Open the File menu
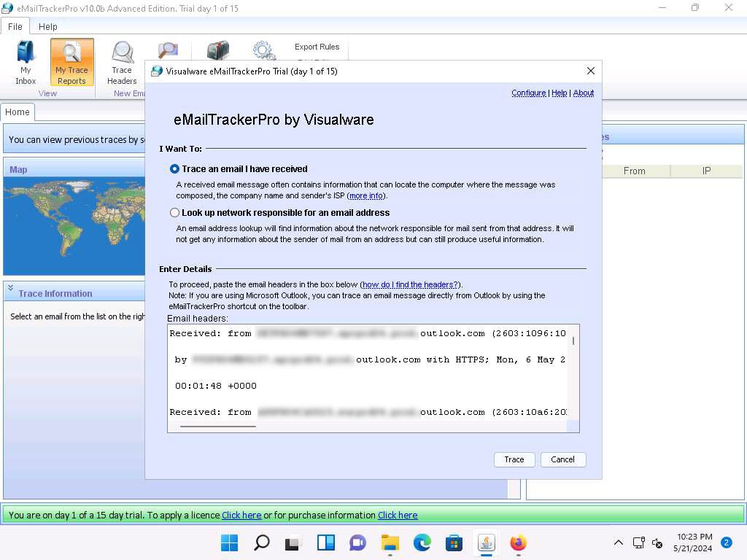Screen dimensions: 747x560 [x=15, y=27]
